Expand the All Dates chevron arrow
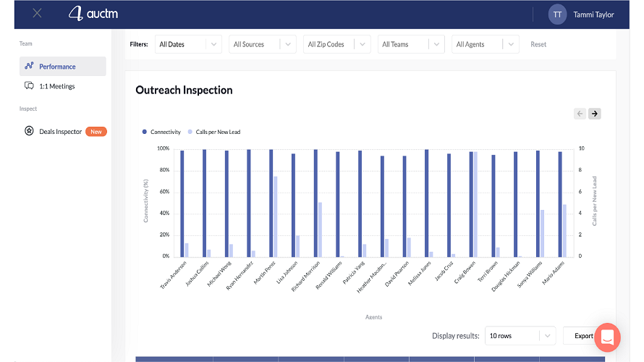Screen dimensions: 644x362 point(213,44)
